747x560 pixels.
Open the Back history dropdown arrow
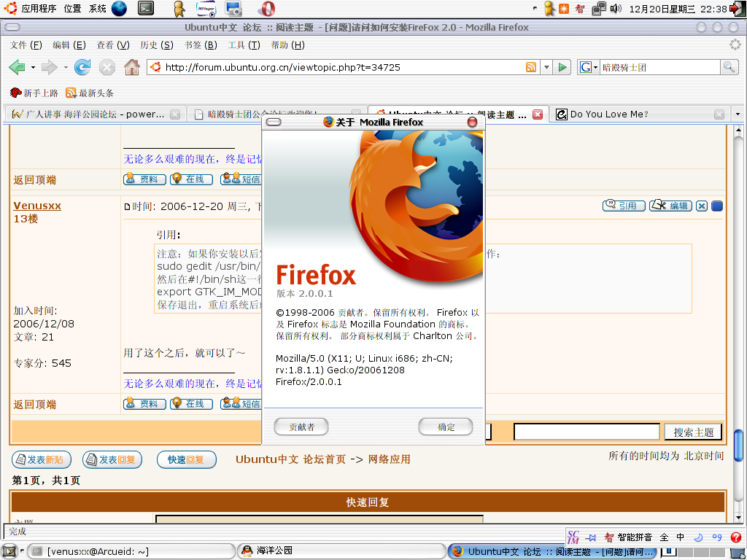pyautogui.click(x=33, y=67)
